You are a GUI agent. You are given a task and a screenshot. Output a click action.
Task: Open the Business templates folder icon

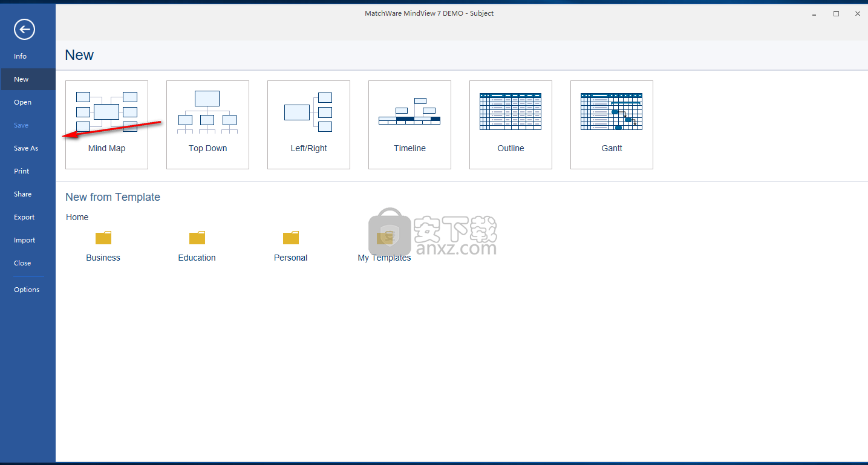click(x=103, y=238)
